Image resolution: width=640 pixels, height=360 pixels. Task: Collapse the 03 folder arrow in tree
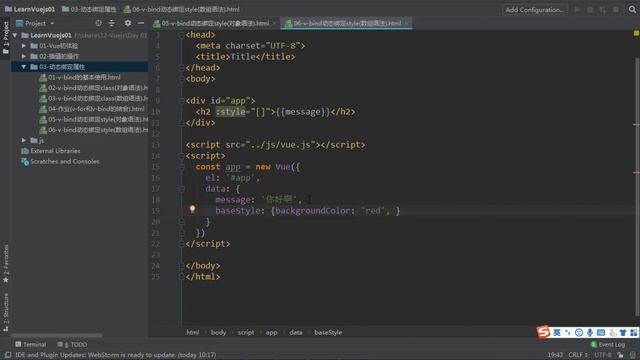[24, 67]
